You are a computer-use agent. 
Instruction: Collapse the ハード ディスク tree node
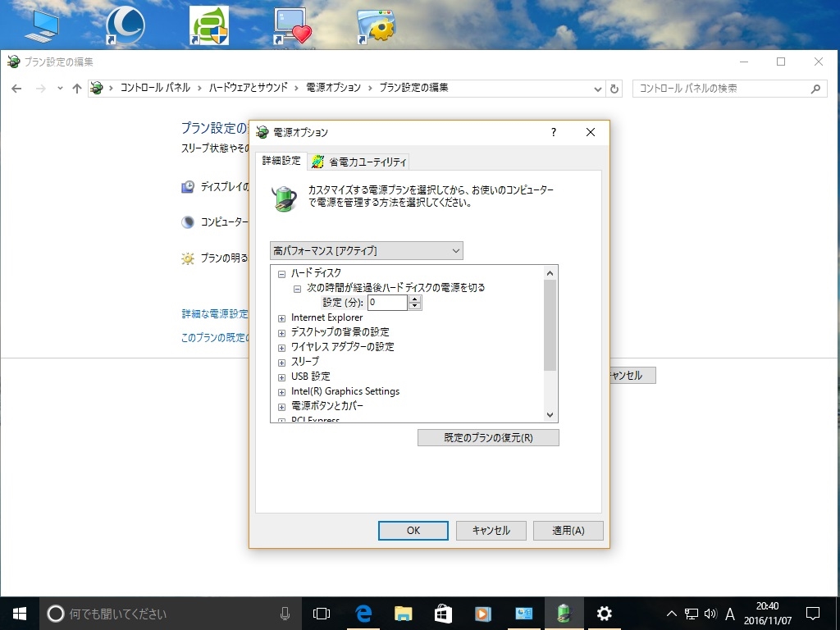(x=282, y=274)
